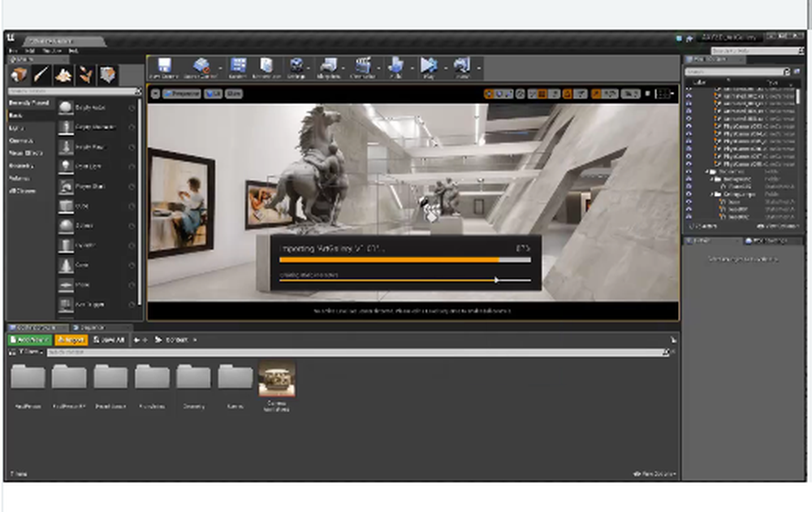Select the Lights category in Modes panel
This screenshot has height=512, width=812.
[16, 128]
